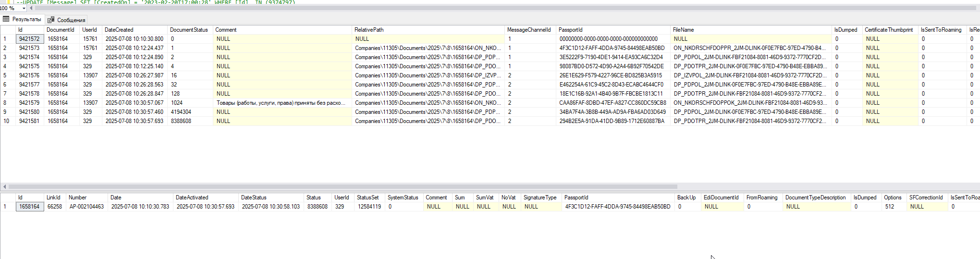Click the comment cell starting with Товары (работы, услуги
Screen dimensions: 980x259
(282, 103)
